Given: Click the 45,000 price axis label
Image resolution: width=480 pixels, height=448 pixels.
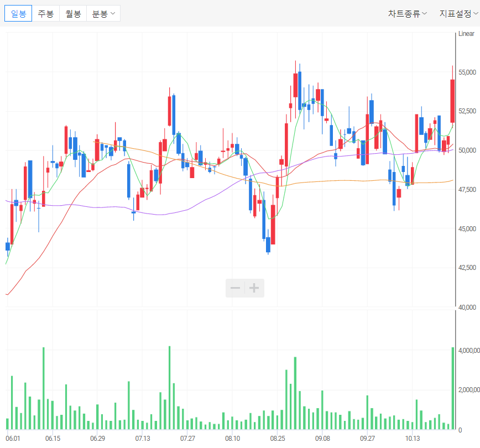Looking at the screenshot, I should tap(467, 229).
